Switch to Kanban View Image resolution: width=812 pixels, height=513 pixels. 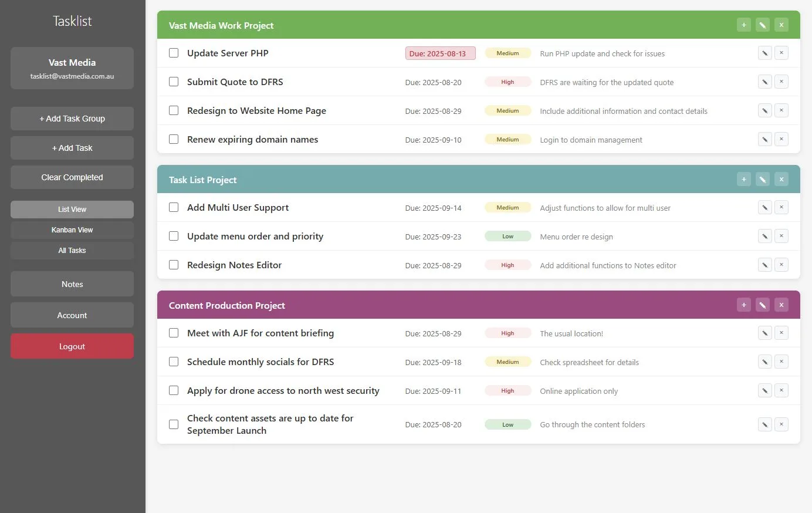(72, 230)
